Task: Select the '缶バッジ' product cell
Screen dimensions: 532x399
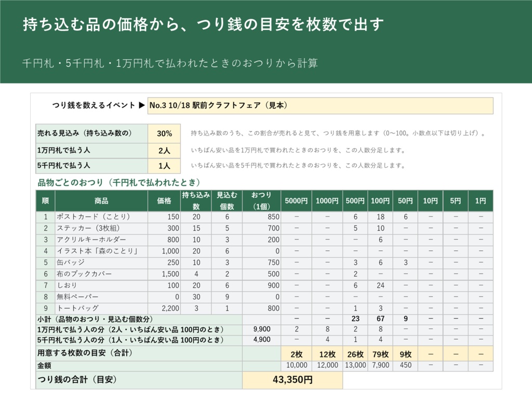Action: pyautogui.click(x=101, y=262)
